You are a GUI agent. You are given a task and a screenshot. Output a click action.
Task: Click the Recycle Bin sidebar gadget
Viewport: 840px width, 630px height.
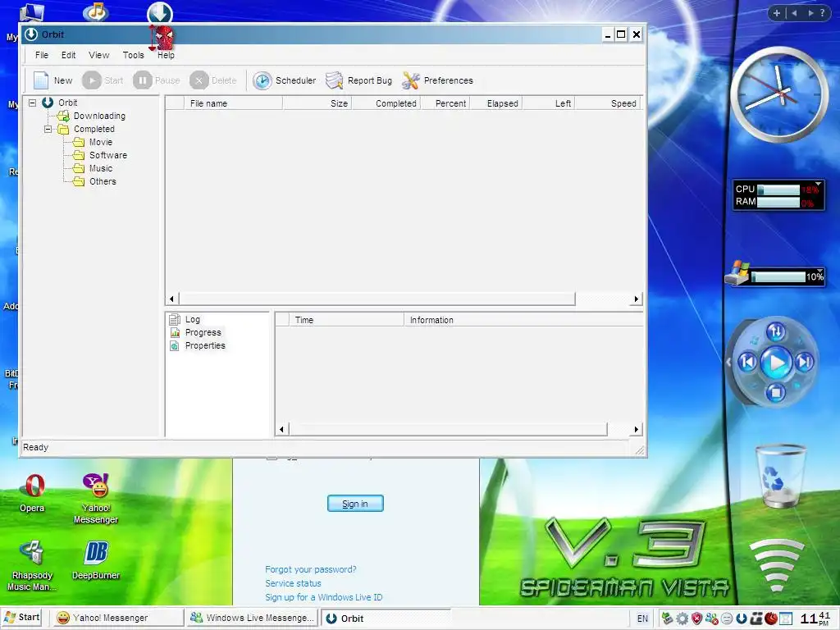[x=780, y=476]
